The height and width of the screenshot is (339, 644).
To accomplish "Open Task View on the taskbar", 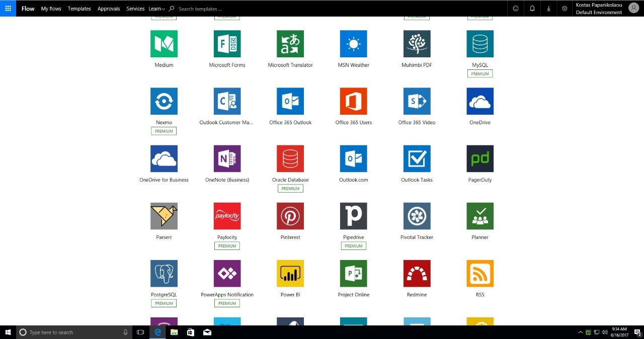I will pyautogui.click(x=141, y=332).
